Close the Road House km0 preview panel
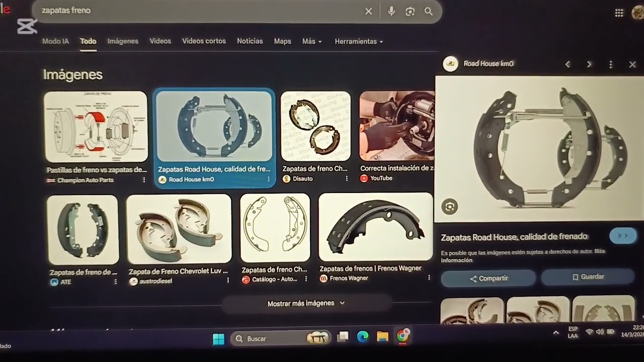 click(632, 64)
